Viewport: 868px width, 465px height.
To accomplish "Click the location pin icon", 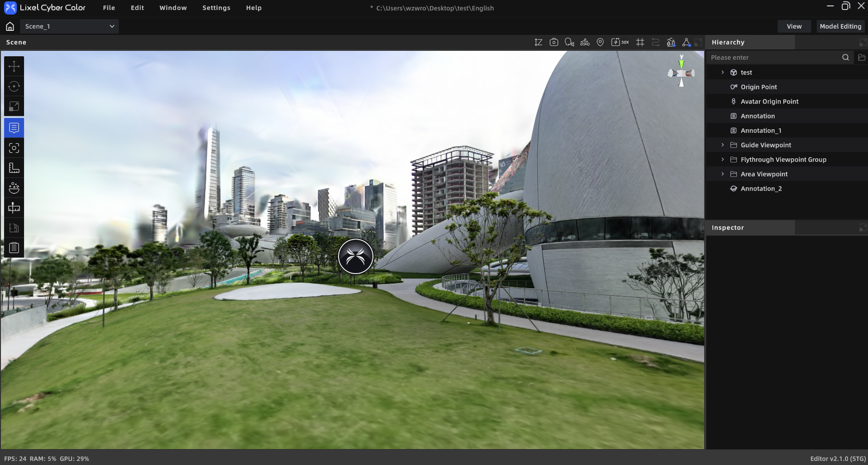I will coord(600,42).
